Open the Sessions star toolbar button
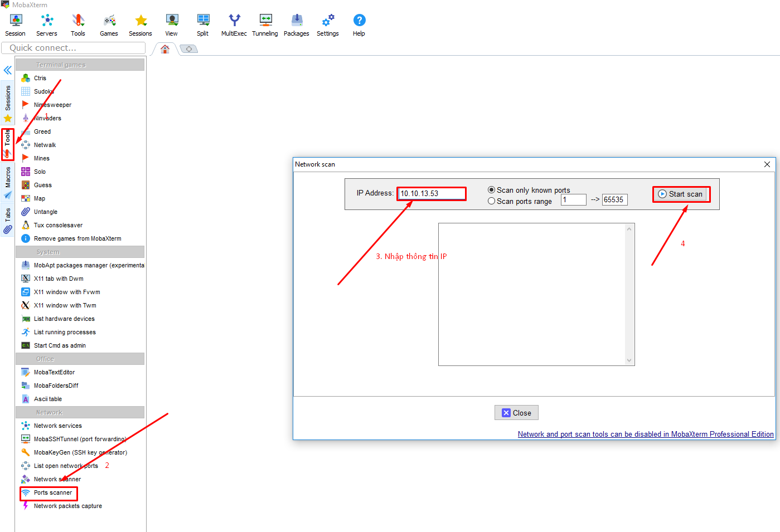 click(141, 25)
